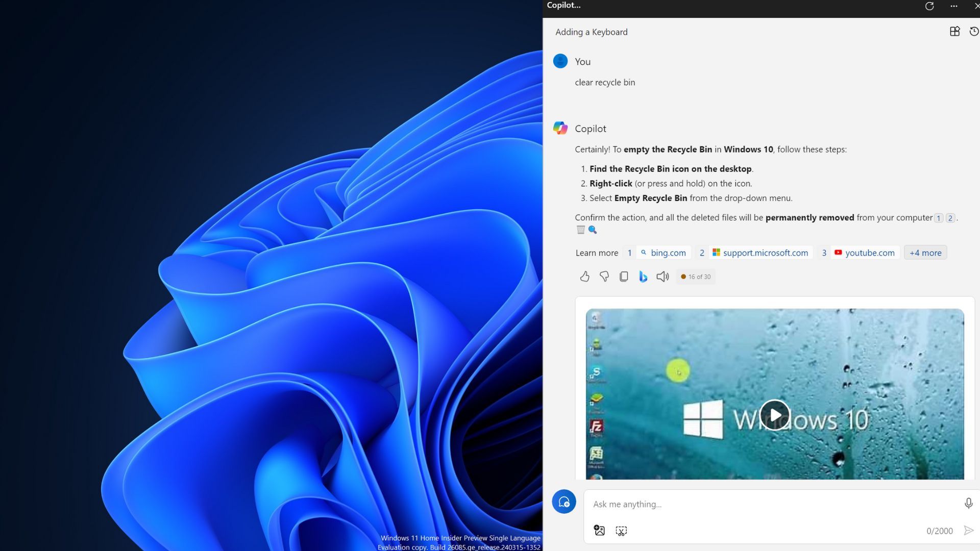This screenshot has width=980, height=551.
Task: Copy the Copilot response with copy icon
Action: [624, 277]
